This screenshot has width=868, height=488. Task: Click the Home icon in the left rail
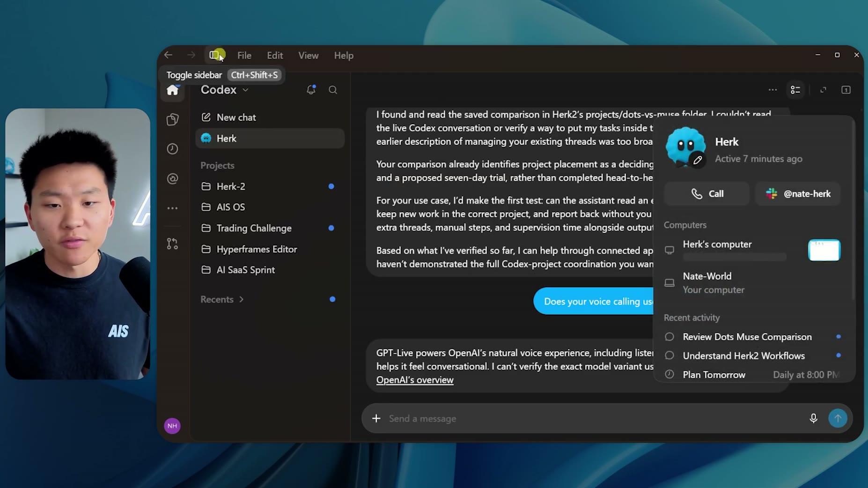pyautogui.click(x=172, y=90)
